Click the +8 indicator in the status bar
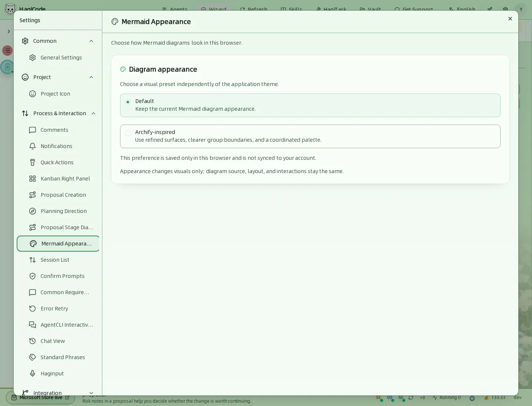Image resolution: width=532 pixels, height=406 pixels. pos(422,398)
